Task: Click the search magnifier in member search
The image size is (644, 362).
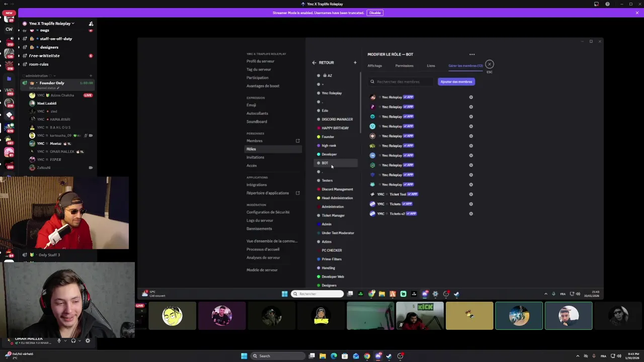Action: (x=372, y=81)
